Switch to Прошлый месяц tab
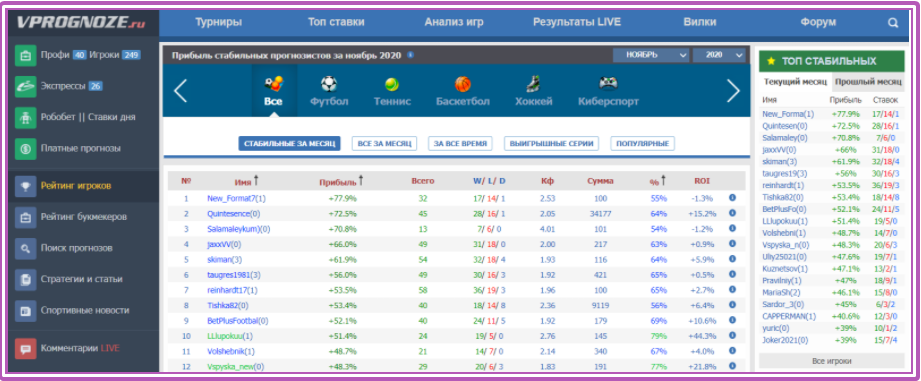The width and height of the screenshot is (921, 381). [869, 82]
